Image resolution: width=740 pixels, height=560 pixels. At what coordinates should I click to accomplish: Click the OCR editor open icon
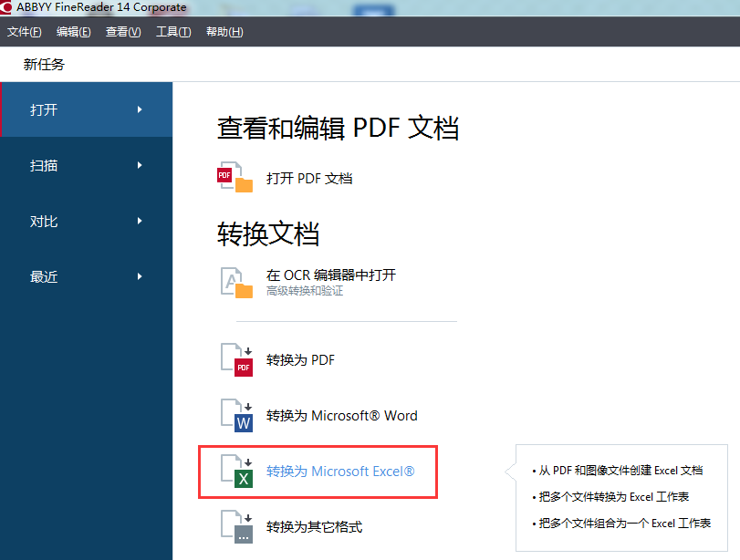[236, 282]
